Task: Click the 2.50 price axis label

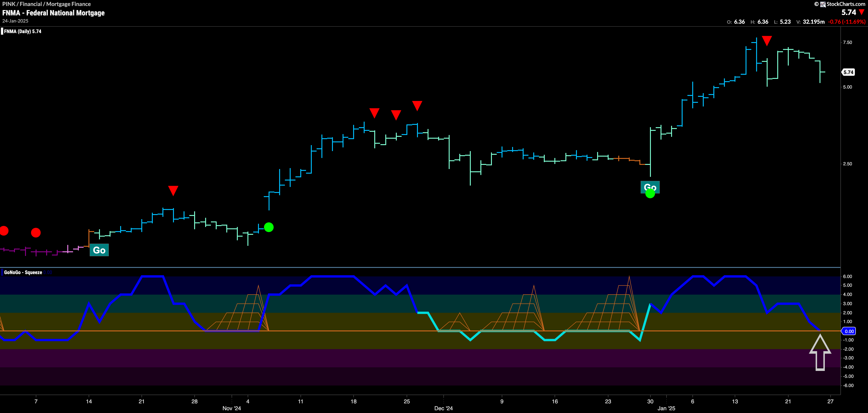Action: (x=847, y=164)
